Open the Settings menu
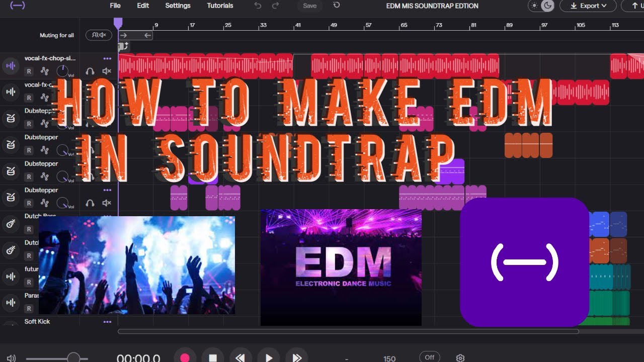This screenshot has width=644, height=362. coord(178,6)
